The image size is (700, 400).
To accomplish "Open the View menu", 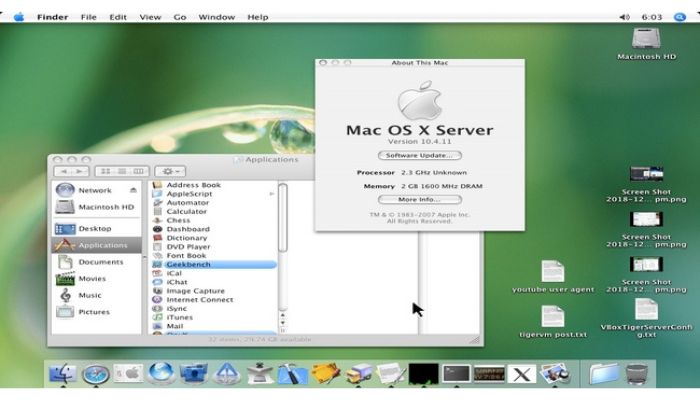I will [x=150, y=17].
